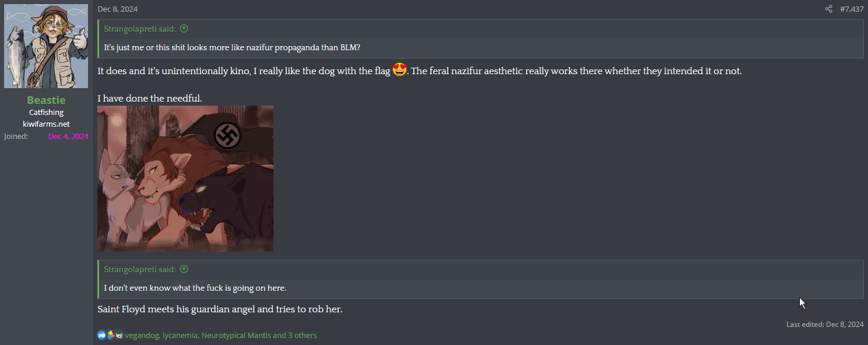868x345 pixels.
Task: Click second 'Strangolapreti said:' quote header
Action: [x=140, y=269]
